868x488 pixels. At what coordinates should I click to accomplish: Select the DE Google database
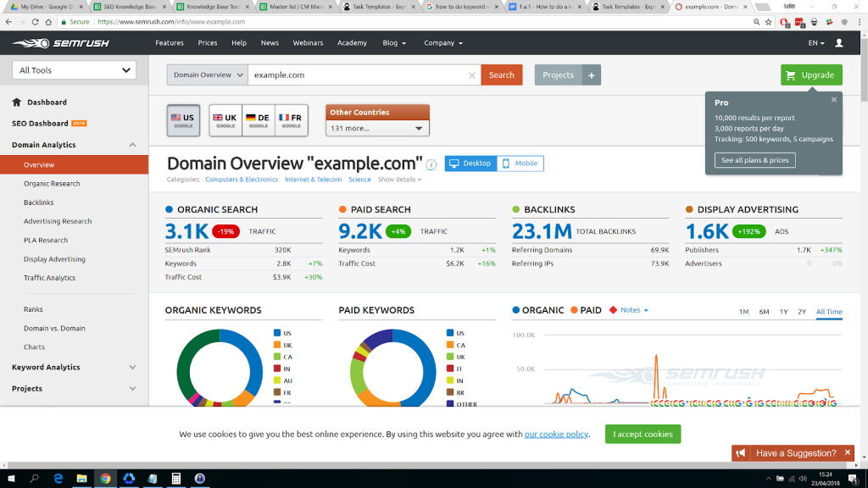click(x=258, y=120)
